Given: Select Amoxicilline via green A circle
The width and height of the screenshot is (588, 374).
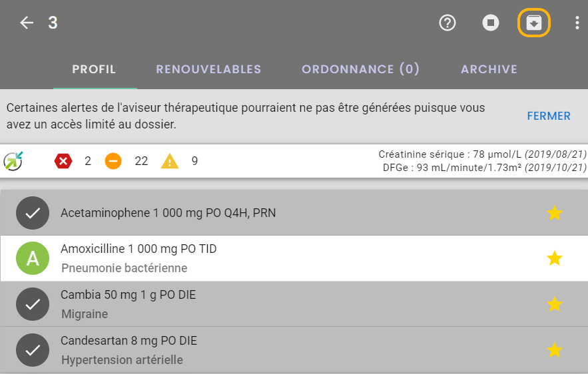Looking at the screenshot, I should 33,258.
